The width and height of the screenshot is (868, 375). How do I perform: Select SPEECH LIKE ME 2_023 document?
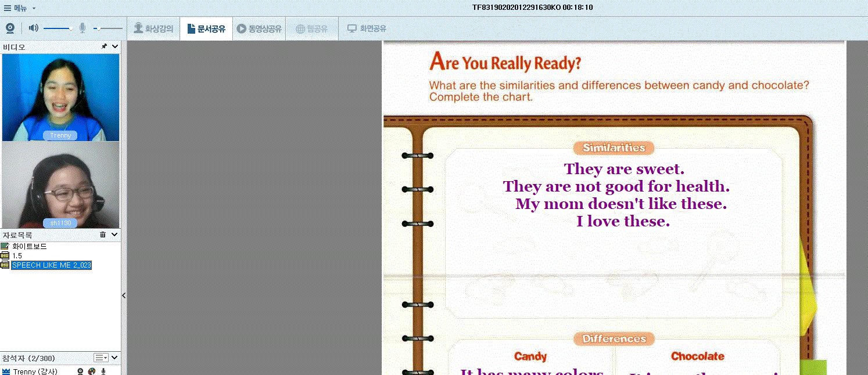tap(51, 265)
